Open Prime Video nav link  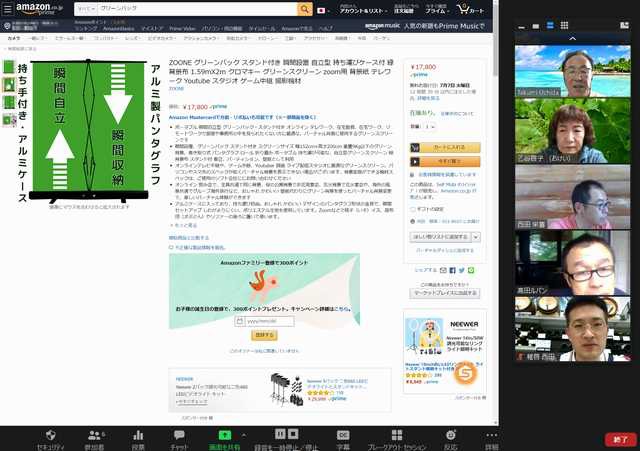(182, 29)
